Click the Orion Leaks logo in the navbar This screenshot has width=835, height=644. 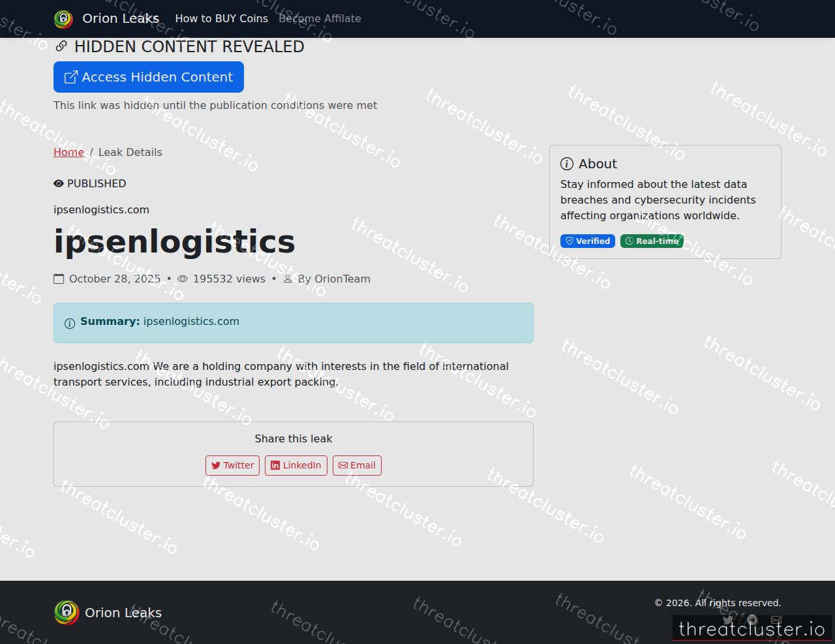[63, 19]
